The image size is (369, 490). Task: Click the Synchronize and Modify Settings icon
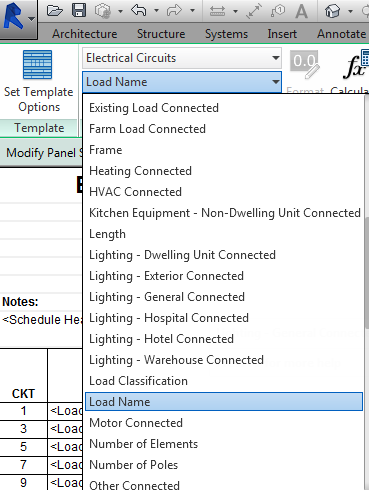coord(103,11)
